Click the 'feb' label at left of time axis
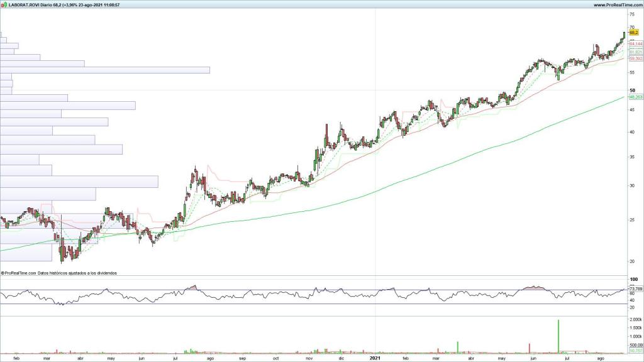Image resolution: width=644 pixels, height=362 pixels. (16, 358)
